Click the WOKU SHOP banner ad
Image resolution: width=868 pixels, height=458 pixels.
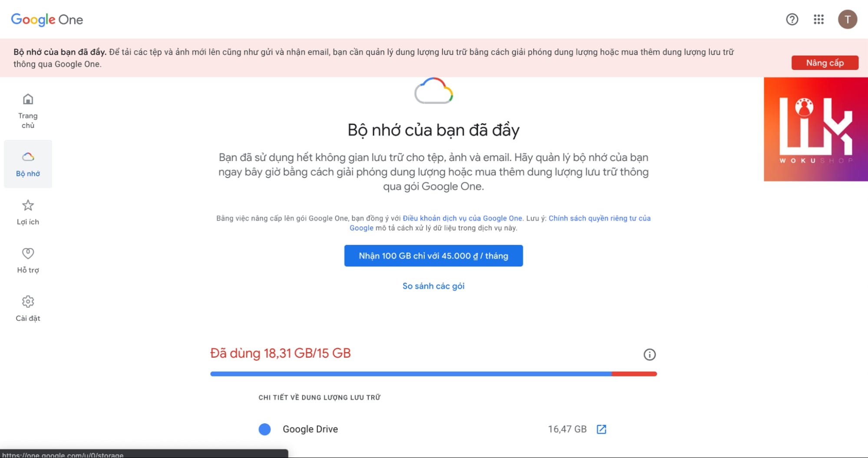click(x=815, y=129)
